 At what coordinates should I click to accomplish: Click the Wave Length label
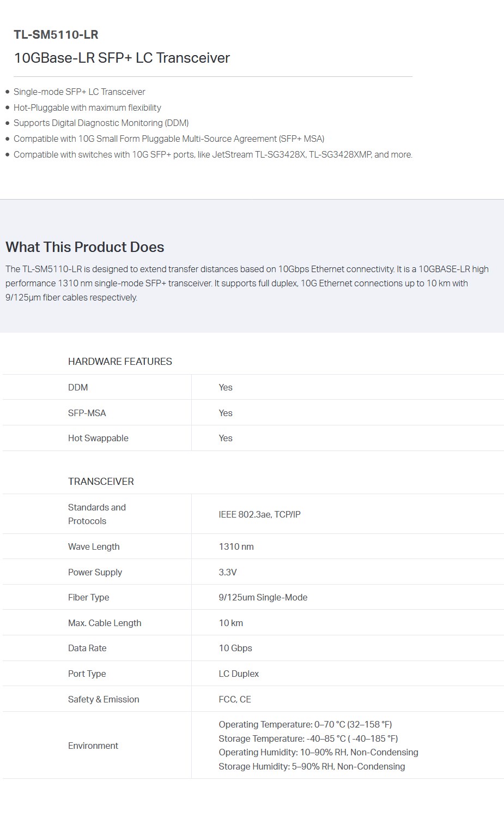94,546
